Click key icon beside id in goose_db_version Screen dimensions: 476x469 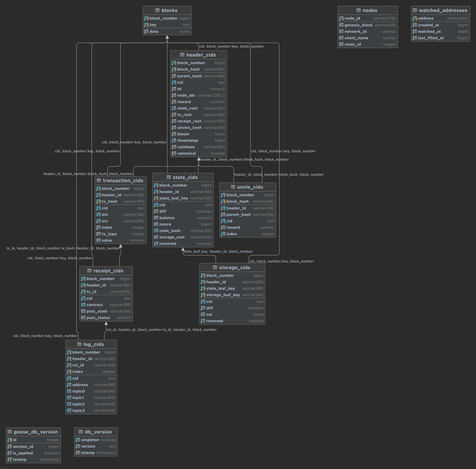(10, 440)
